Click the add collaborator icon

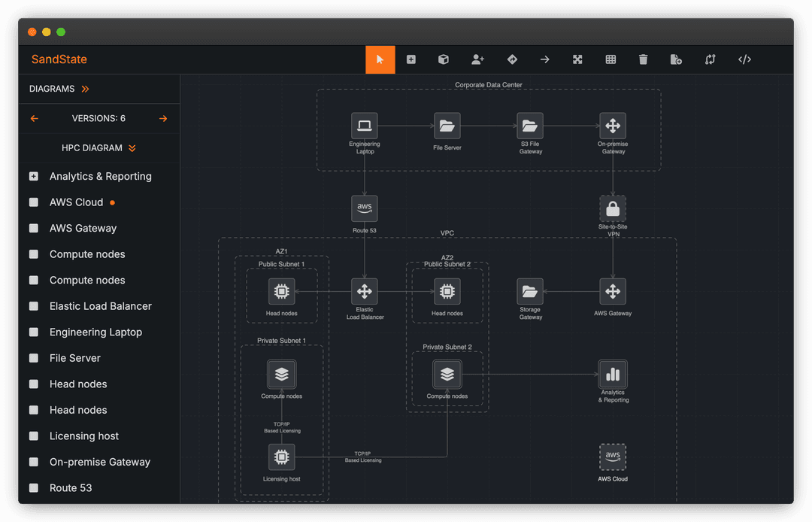[x=477, y=59]
